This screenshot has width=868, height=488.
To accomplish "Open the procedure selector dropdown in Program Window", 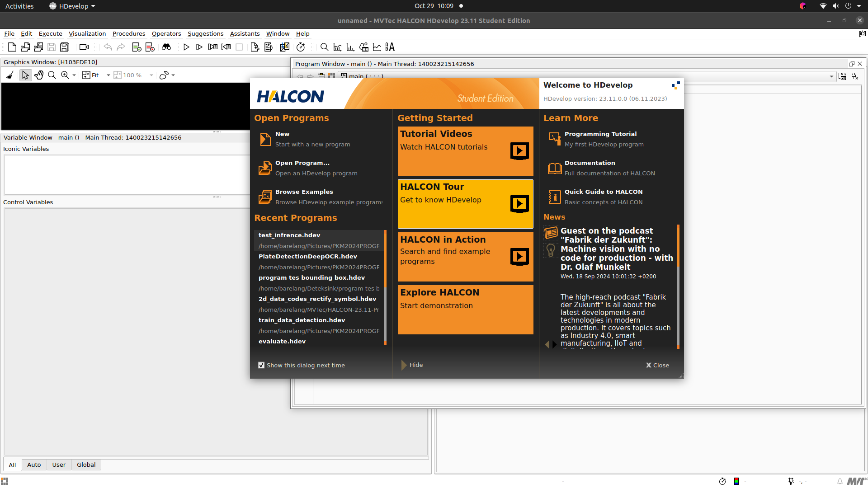I will tap(831, 76).
